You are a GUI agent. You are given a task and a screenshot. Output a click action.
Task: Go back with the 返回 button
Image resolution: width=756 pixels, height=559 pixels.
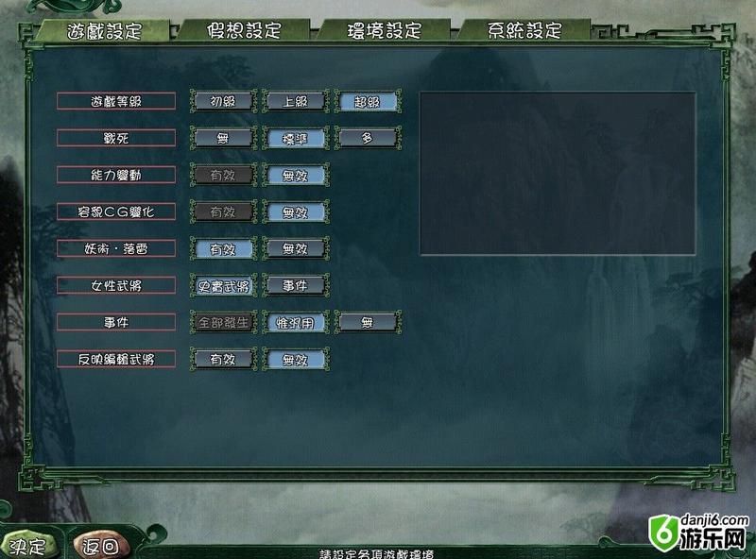(100, 546)
